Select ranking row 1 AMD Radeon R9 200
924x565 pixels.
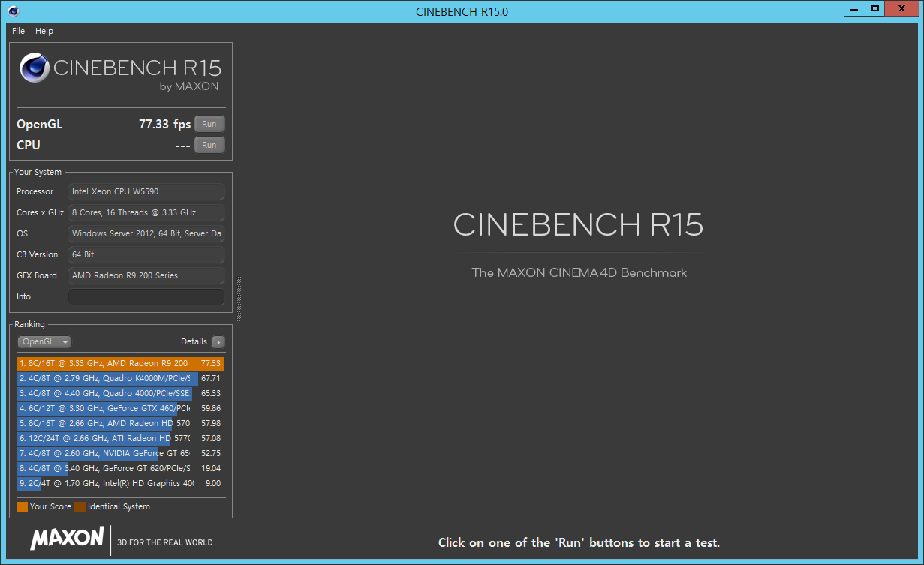120,363
